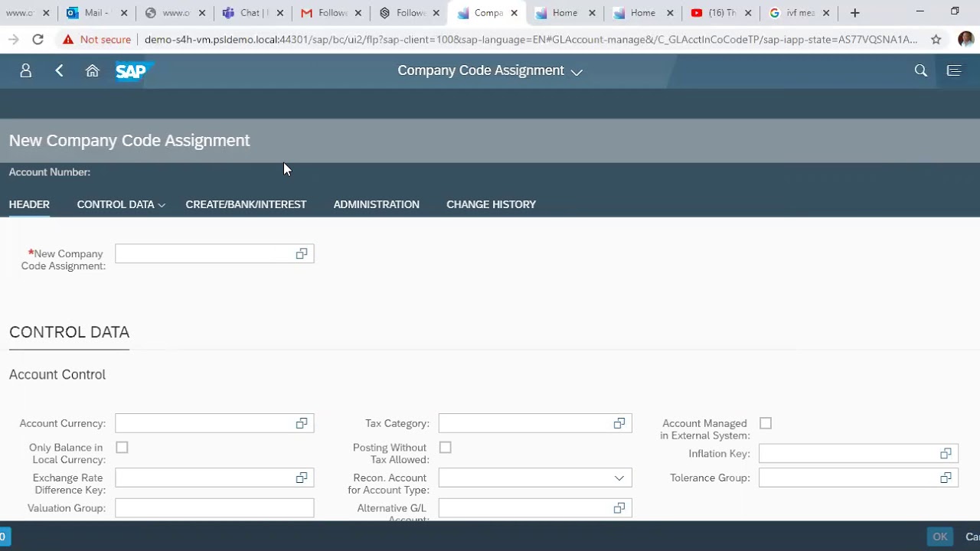980x551 pixels.
Task: Open the browser profile avatar
Action: pyautogui.click(x=965, y=40)
